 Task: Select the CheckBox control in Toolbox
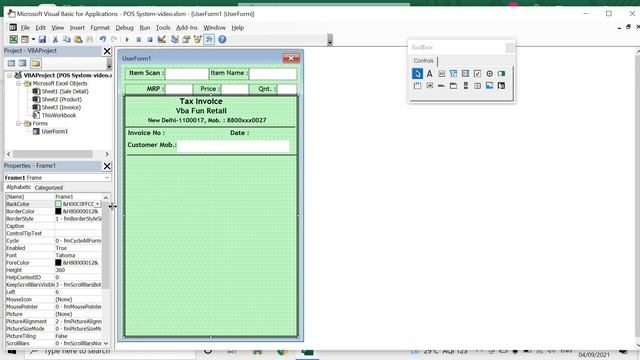pyautogui.click(x=478, y=73)
